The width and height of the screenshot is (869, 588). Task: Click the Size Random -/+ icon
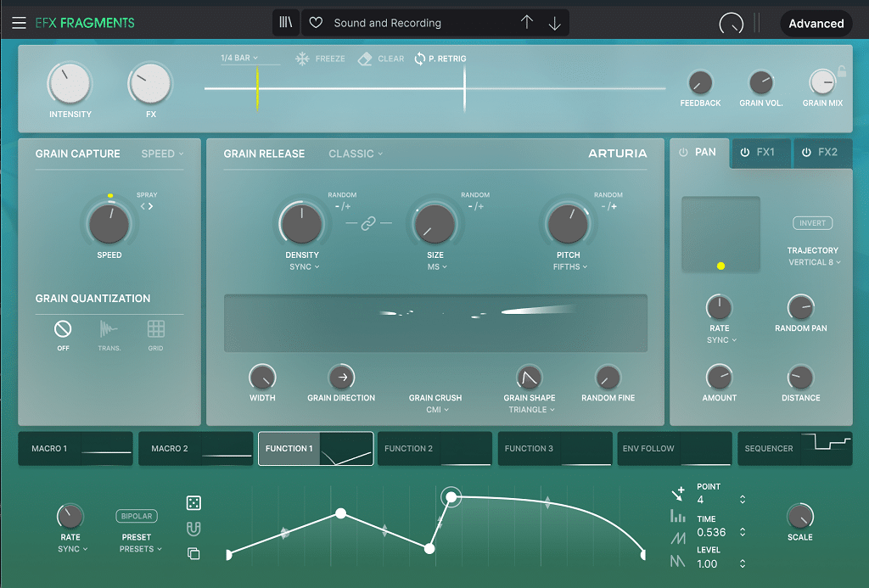point(475,206)
